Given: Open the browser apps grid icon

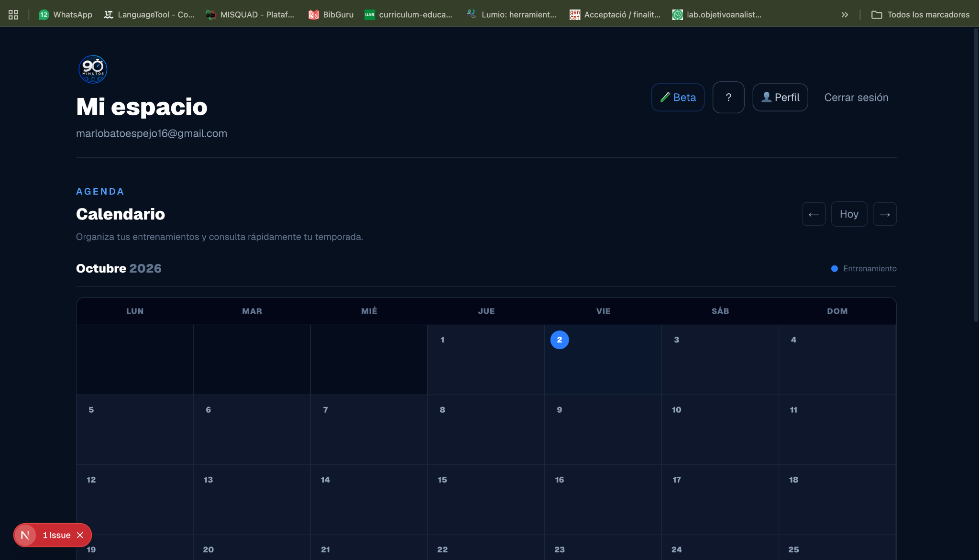Looking at the screenshot, I should click(x=13, y=14).
